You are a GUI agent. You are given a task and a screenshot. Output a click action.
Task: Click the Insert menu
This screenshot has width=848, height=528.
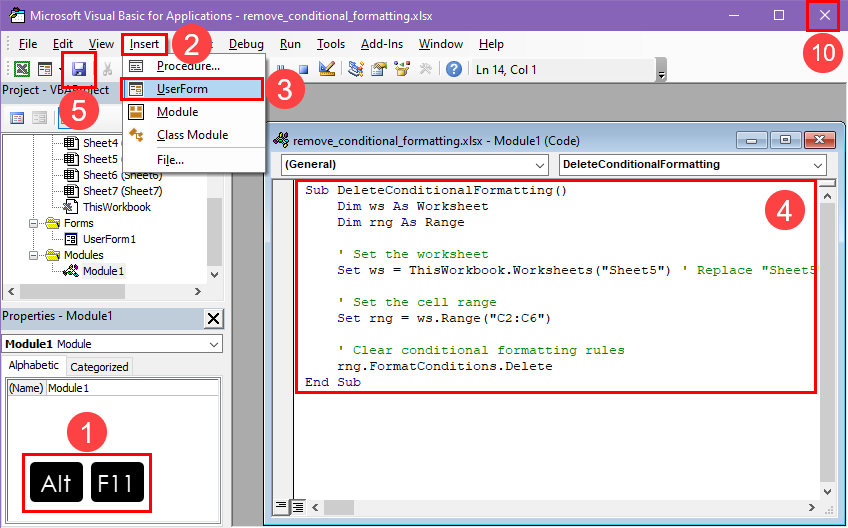pos(144,44)
